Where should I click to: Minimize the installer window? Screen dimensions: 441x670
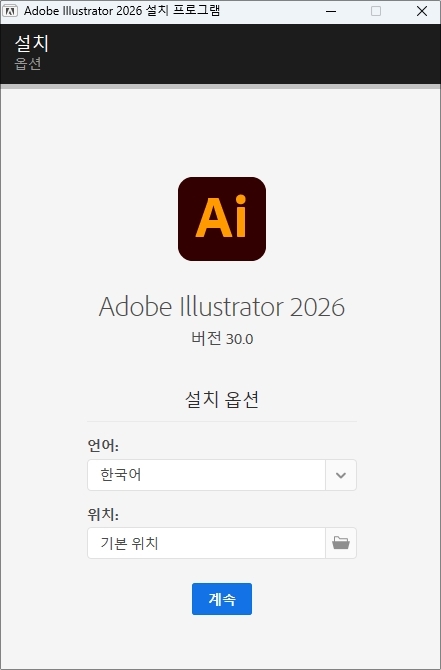(x=331, y=12)
